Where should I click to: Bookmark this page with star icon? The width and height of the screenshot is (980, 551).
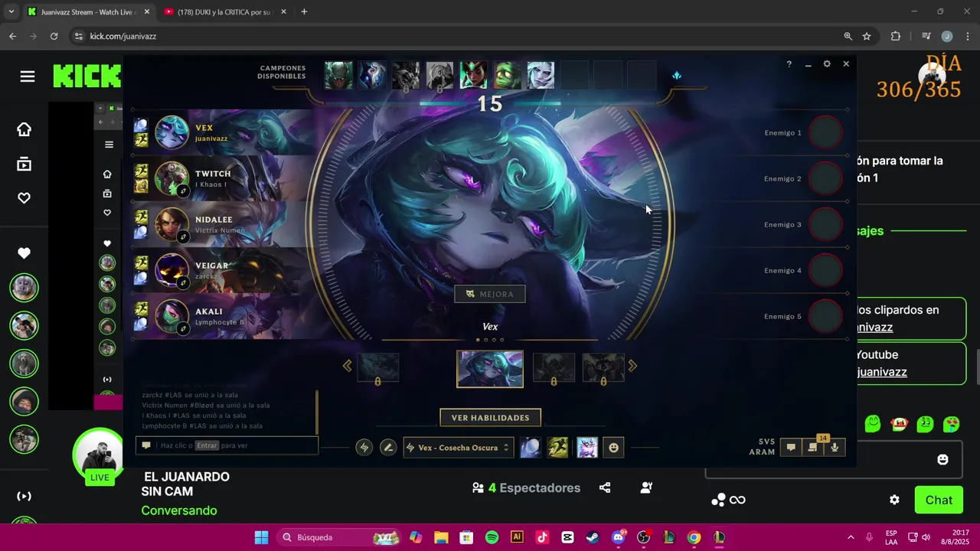point(867,36)
